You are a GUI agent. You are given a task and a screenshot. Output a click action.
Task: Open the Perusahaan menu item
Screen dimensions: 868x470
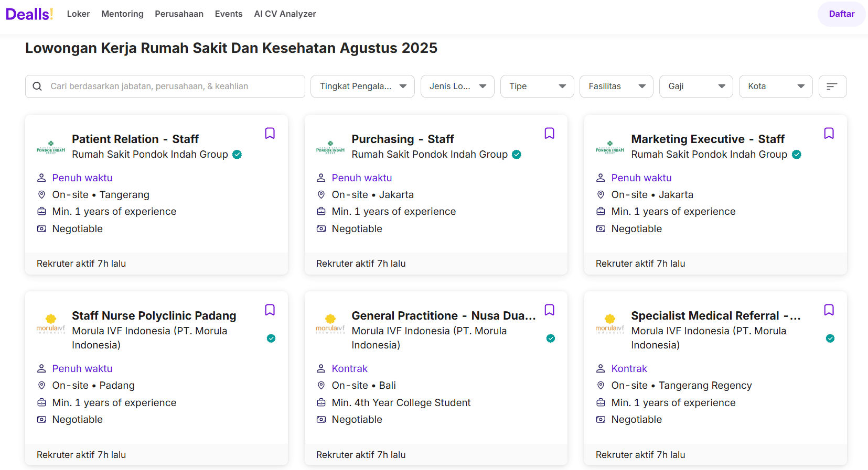click(179, 14)
